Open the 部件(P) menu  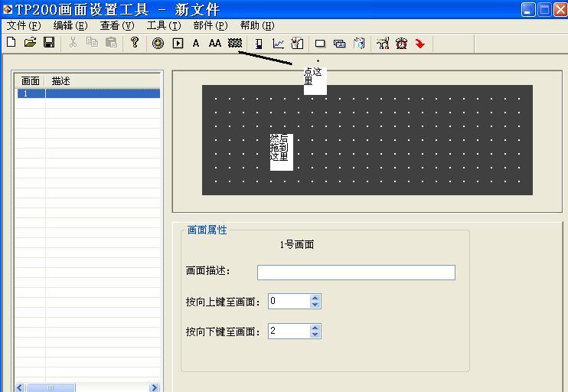click(210, 25)
